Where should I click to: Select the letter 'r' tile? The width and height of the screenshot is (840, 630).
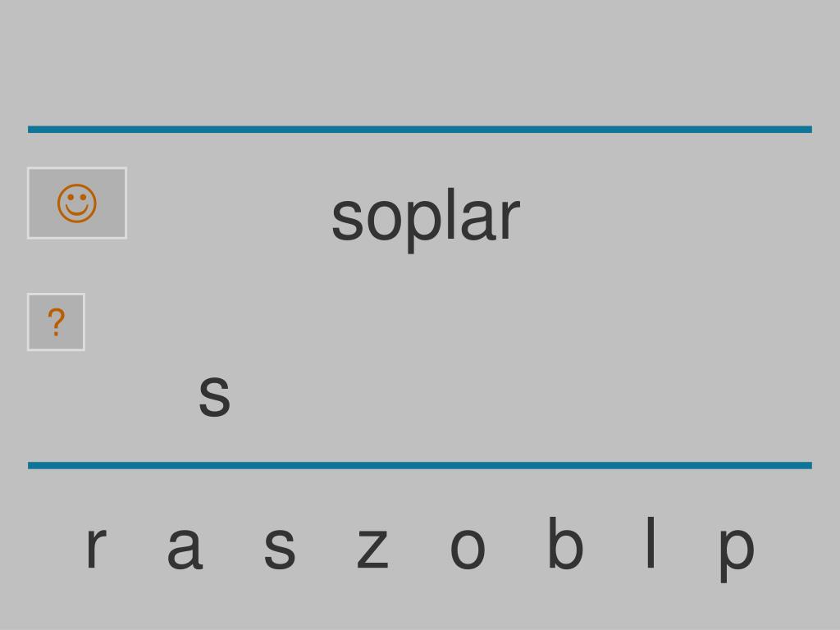coord(97,547)
